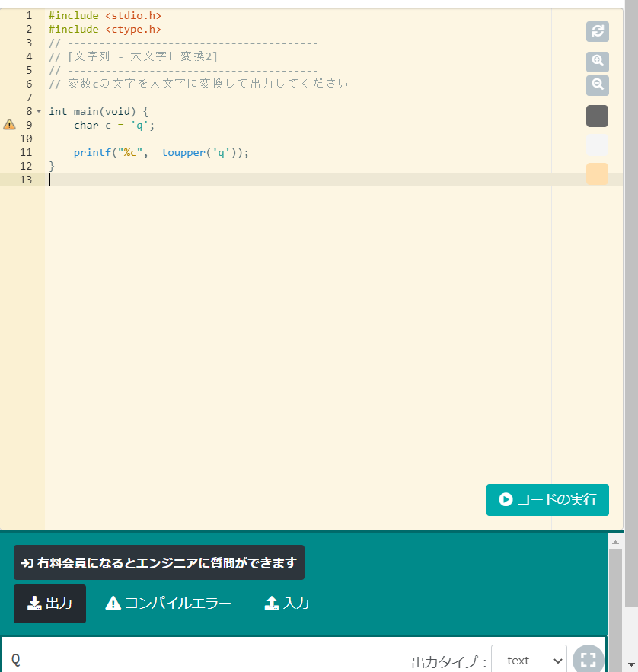This screenshot has width=638, height=672.
Task: Select the zoom-in magnifier icon
Action: click(x=597, y=62)
